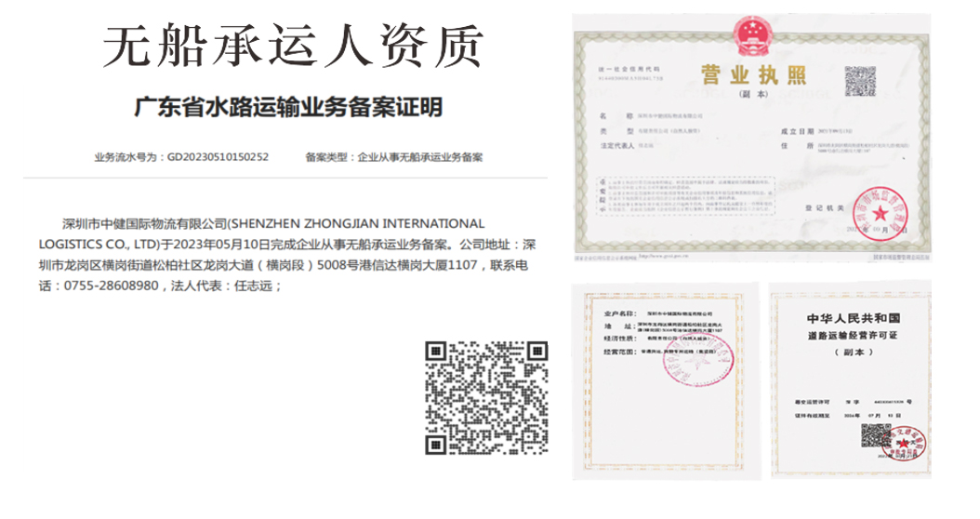Click the red seal on the business license

pyautogui.click(x=880, y=214)
